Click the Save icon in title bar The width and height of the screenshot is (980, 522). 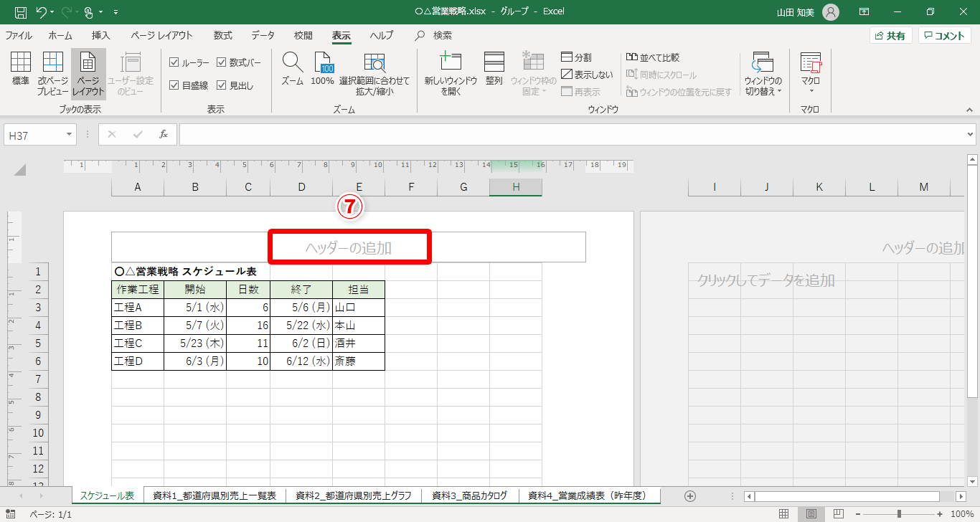[21, 11]
